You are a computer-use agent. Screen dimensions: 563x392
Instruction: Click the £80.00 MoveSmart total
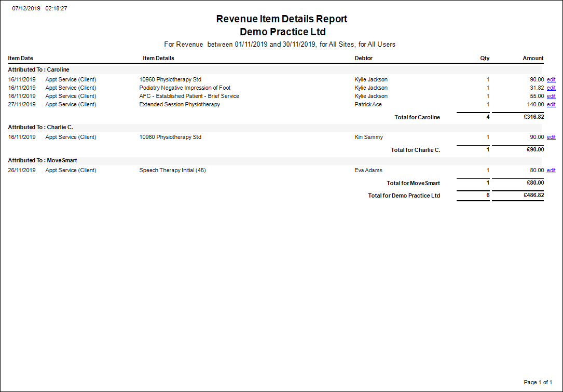pyautogui.click(x=535, y=183)
